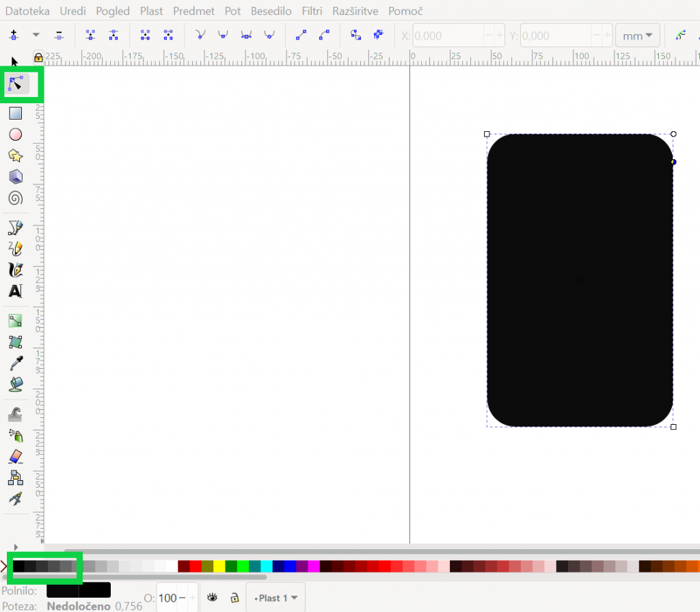
Task: Open the Pot menu
Action: (x=232, y=11)
